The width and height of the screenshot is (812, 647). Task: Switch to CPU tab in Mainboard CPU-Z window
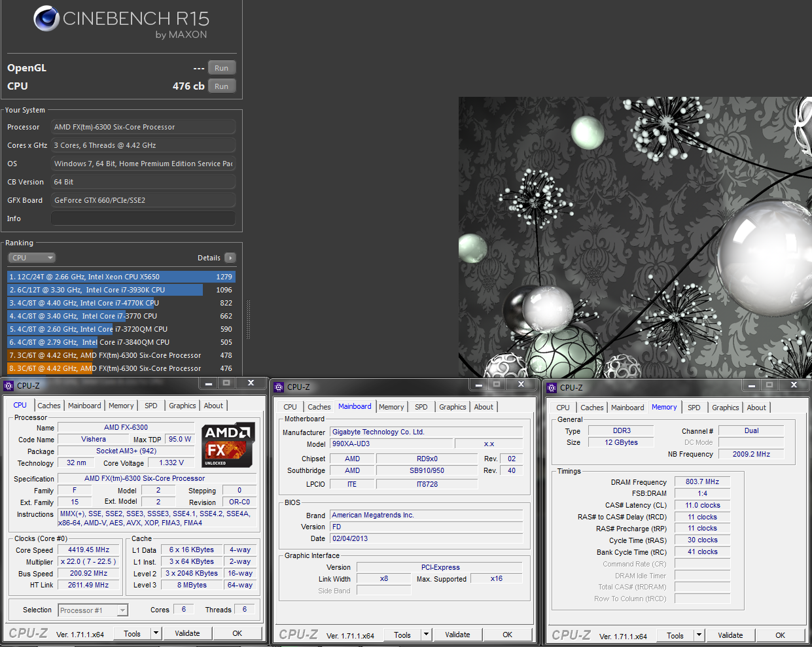pos(290,407)
